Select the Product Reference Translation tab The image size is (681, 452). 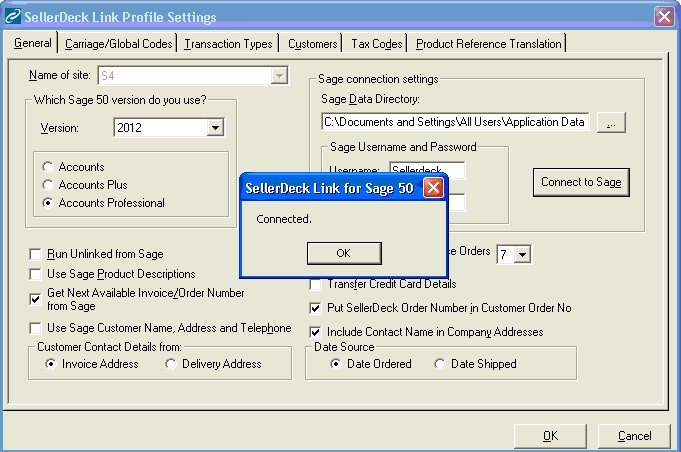[x=488, y=44]
